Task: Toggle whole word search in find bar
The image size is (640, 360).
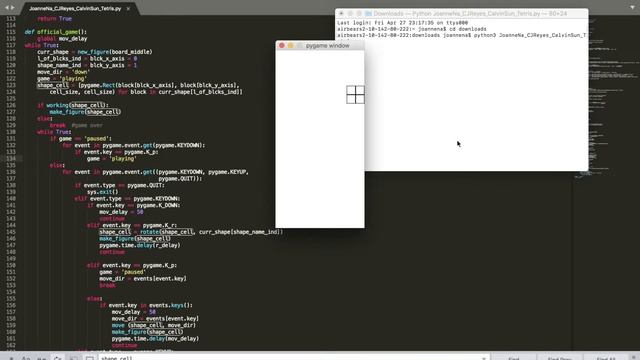Action: pyautogui.click(x=42, y=358)
